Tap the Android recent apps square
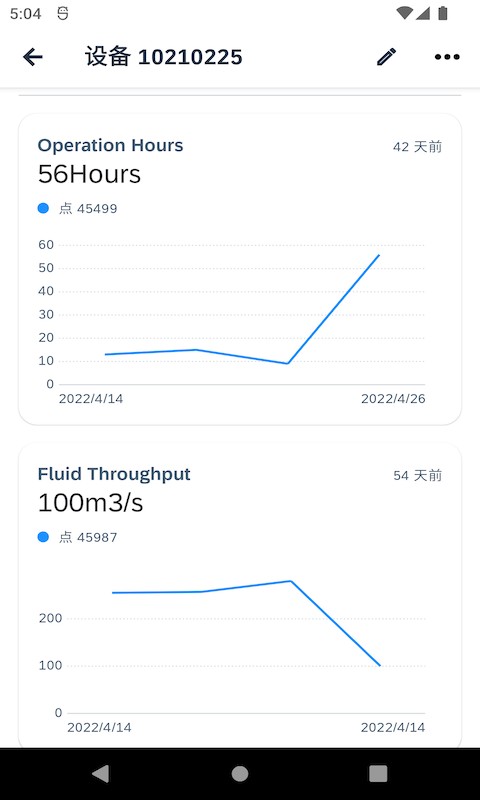The image size is (480, 800). pos(378,773)
